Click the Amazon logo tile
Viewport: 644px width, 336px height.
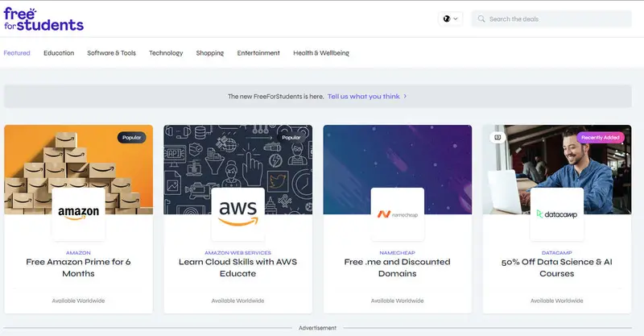pyautogui.click(x=79, y=214)
